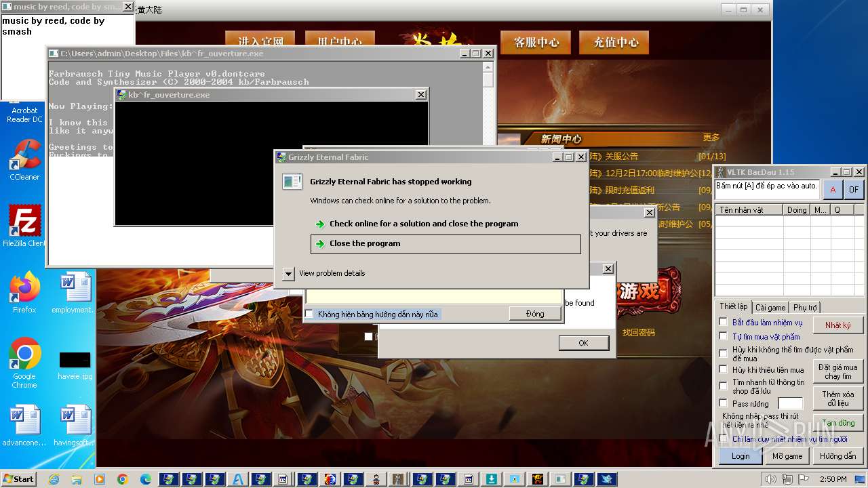The image size is (868, 488).
Task: Open FileZilla Client desktop icon
Action: pos(24,226)
